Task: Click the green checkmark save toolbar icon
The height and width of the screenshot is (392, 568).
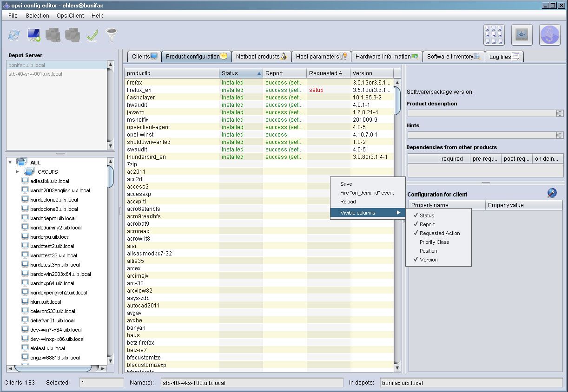Action: pos(92,35)
